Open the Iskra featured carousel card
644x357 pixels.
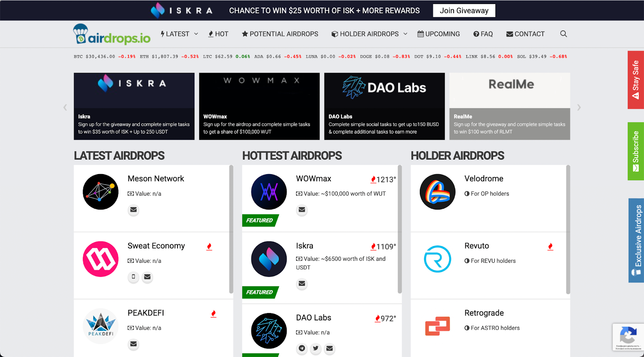click(134, 106)
